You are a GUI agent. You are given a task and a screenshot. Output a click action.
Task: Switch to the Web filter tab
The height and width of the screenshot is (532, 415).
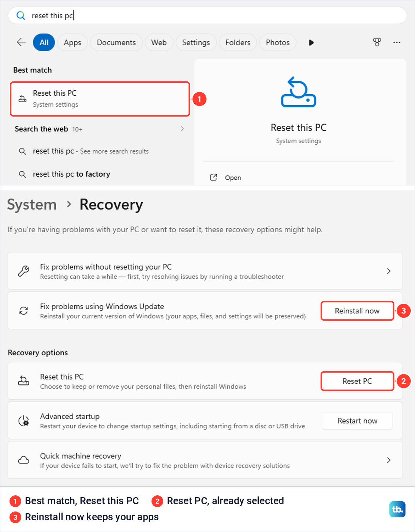[x=159, y=43]
